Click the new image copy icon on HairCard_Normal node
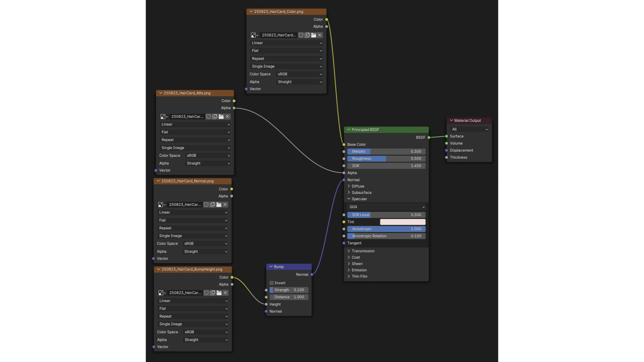 tap(212, 204)
